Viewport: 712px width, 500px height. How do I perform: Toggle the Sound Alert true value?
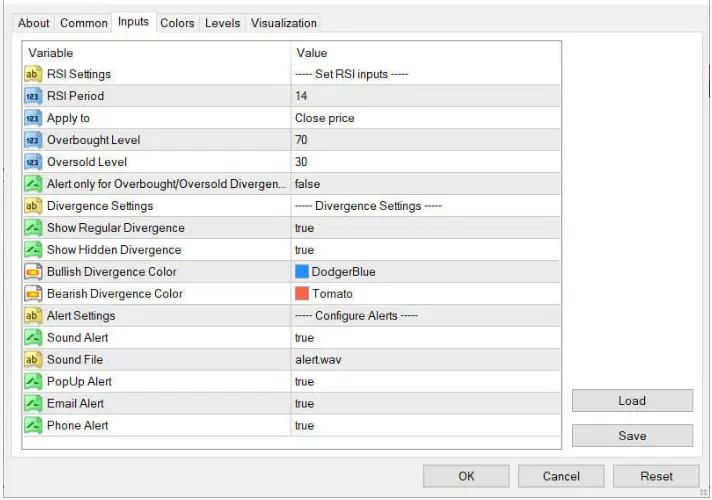click(x=304, y=338)
